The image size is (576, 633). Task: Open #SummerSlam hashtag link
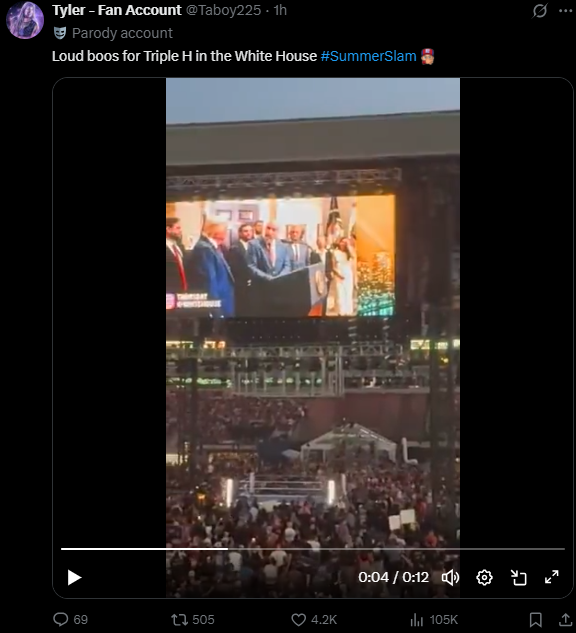[368, 56]
